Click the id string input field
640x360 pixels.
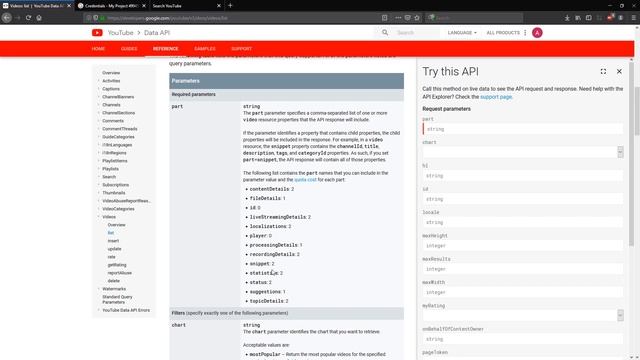point(523,199)
